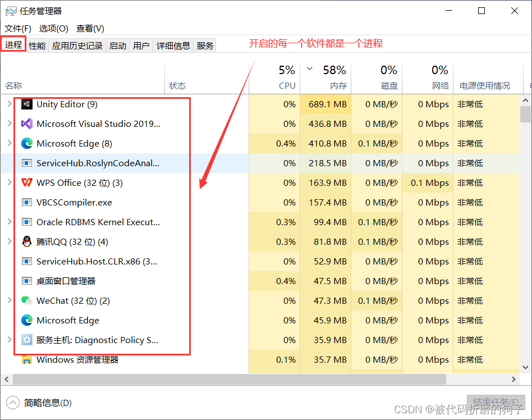This screenshot has height=420, width=532.
Task: Open the 选项(O) menu
Action: [x=54, y=29]
